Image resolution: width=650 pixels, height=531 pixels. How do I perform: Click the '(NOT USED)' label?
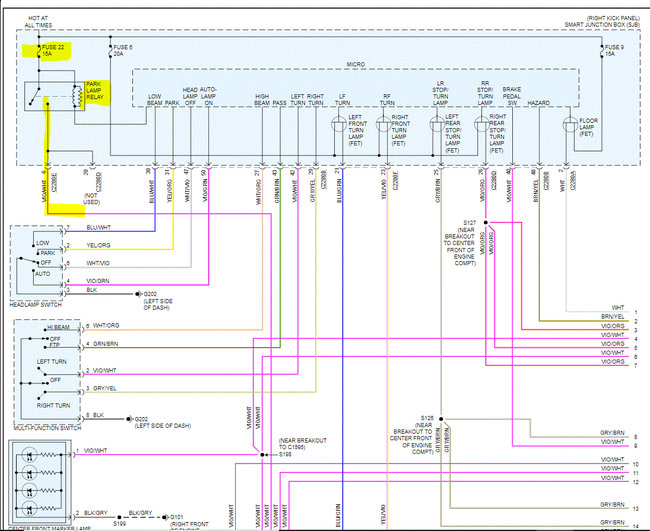tap(91, 199)
